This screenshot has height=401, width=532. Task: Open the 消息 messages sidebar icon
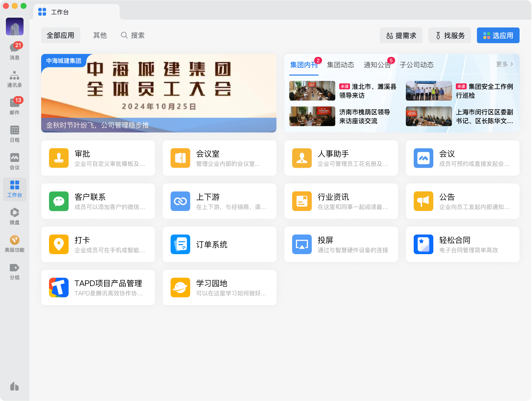(x=15, y=51)
